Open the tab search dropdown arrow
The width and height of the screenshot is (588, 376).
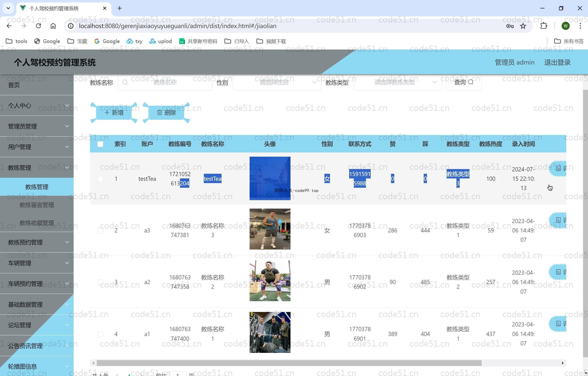pos(8,8)
